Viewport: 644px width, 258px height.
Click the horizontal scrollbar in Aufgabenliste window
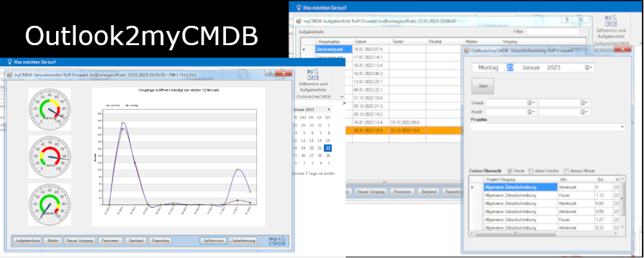tap(386, 182)
